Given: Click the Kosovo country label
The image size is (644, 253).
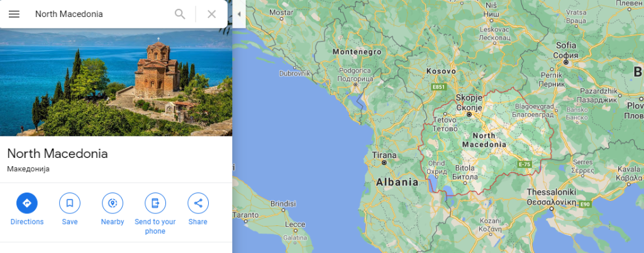Looking at the screenshot, I should coord(441,71).
